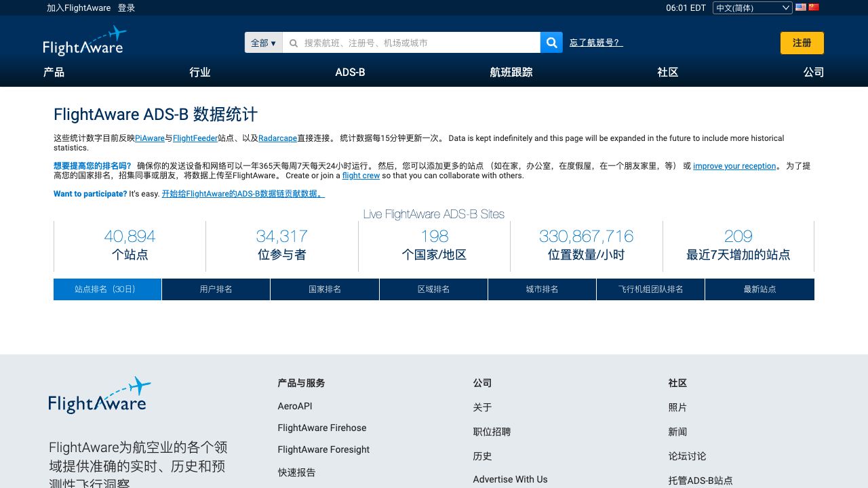Expand the 全部 search filter dropdown
Image resolution: width=868 pixels, height=488 pixels.
point(263,43)
